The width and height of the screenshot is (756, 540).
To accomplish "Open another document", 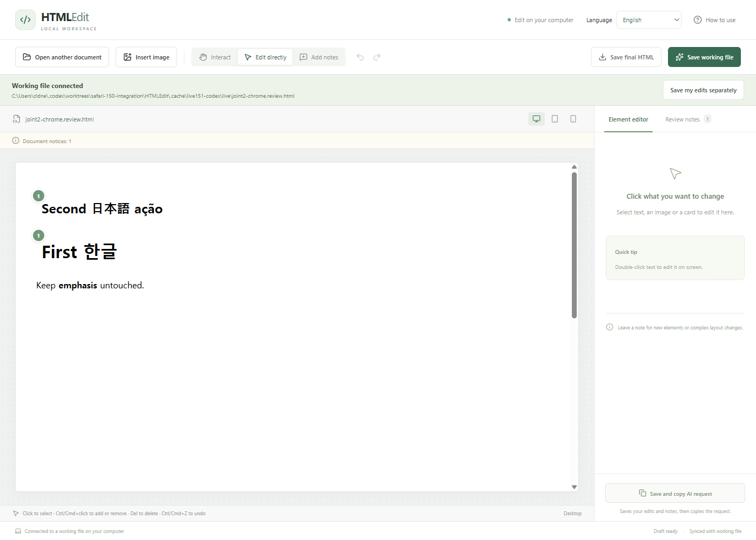I will click(x=62, y=57).
